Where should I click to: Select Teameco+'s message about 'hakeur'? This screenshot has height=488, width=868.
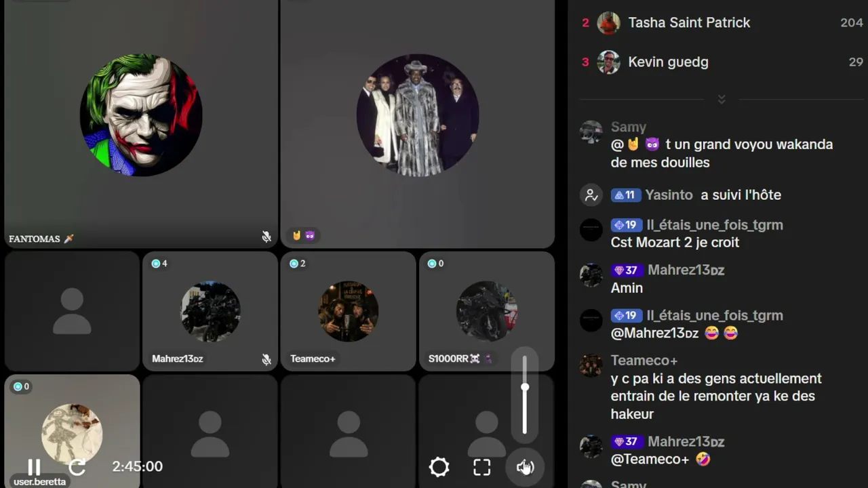tap(716, 396)
